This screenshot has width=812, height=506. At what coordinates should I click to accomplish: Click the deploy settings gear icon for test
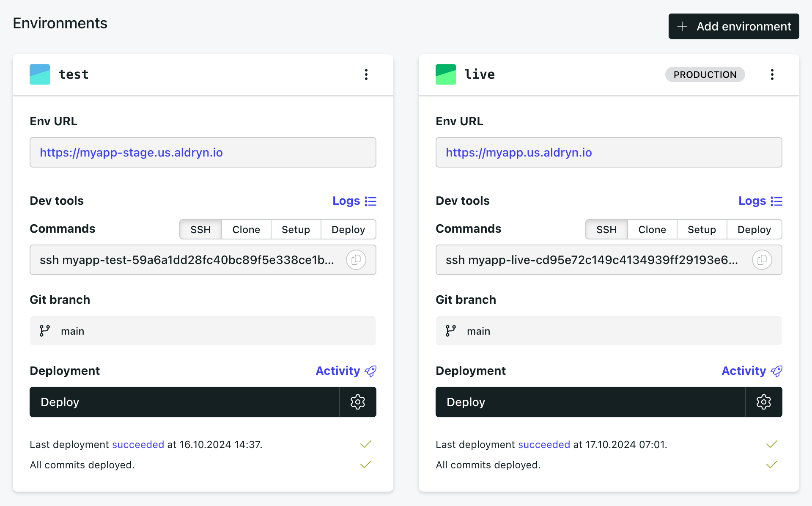(357, 401)
